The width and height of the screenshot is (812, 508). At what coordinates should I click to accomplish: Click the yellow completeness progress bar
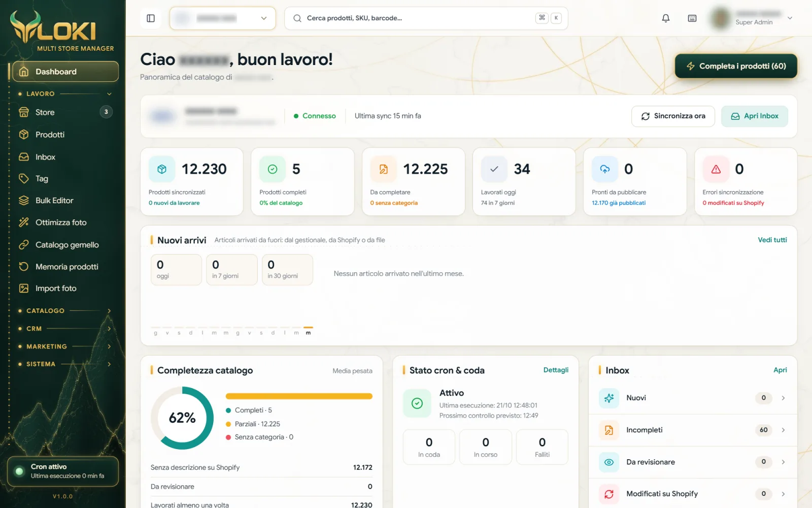click(x=299, y=396)
